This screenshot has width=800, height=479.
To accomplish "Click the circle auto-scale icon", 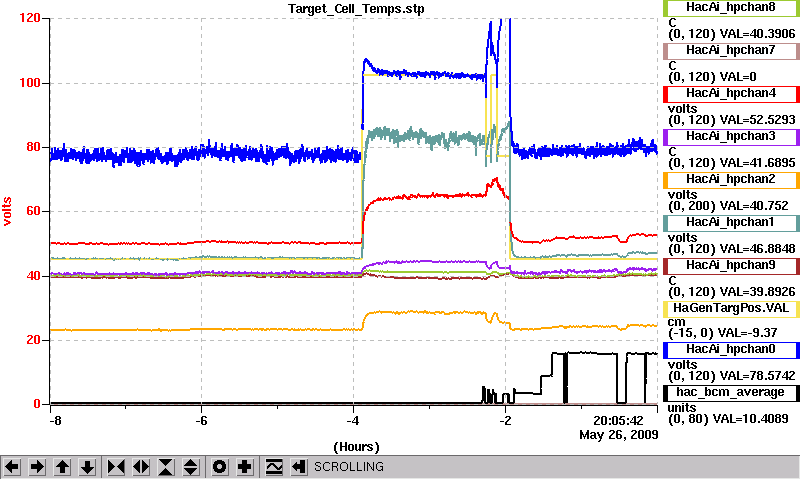I will [220, 467].
